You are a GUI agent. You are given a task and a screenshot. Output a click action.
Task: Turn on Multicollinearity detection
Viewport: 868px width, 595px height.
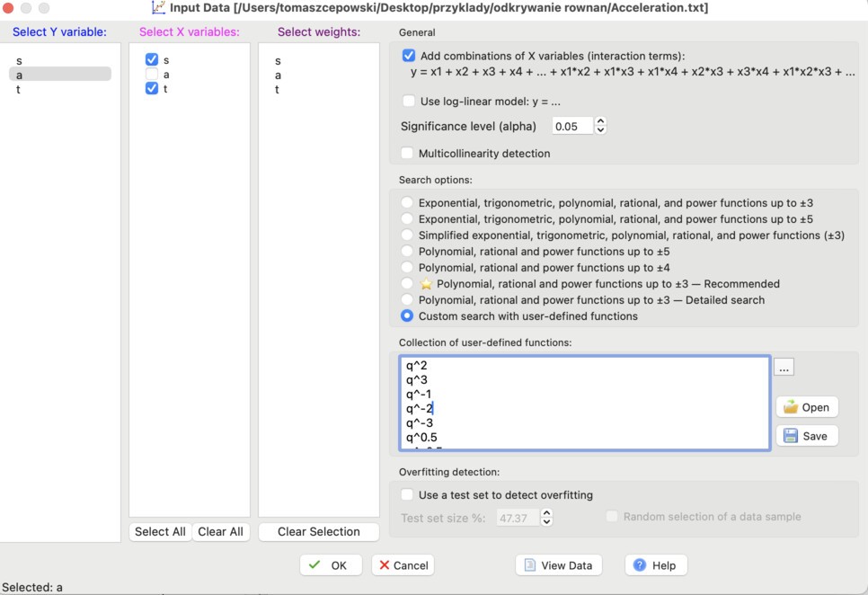(x=409, y=153)
